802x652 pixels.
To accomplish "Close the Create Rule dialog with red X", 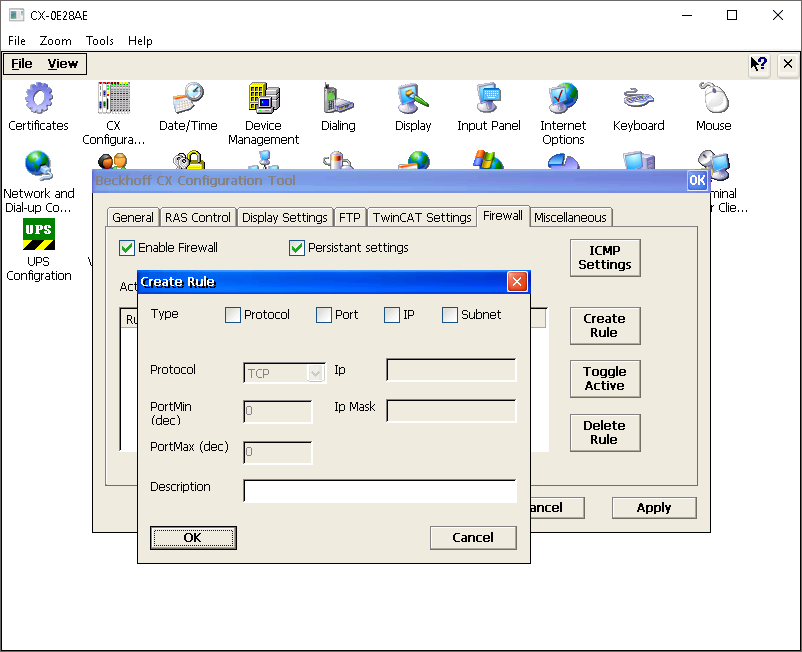I will click(517, 282).
